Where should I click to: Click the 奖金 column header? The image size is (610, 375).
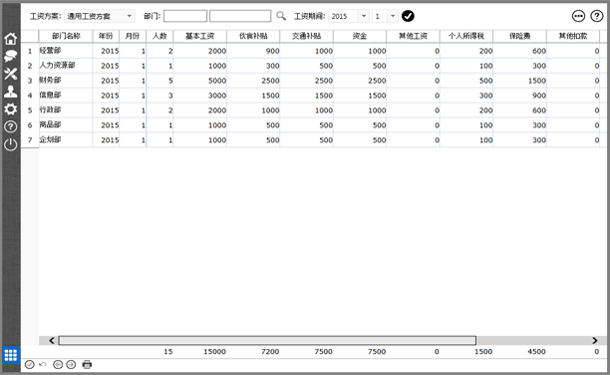pos(360,36)
